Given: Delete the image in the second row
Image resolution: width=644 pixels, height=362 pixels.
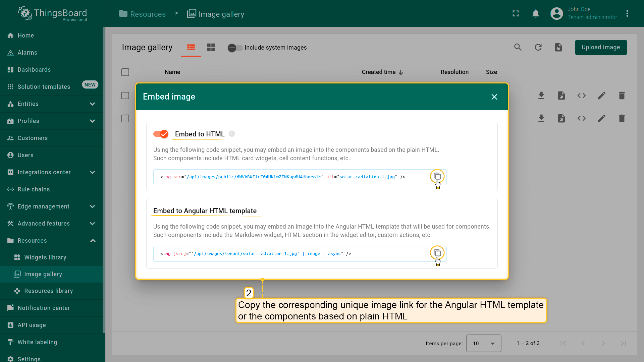Looking at the screenshot, I should point(622,118).
